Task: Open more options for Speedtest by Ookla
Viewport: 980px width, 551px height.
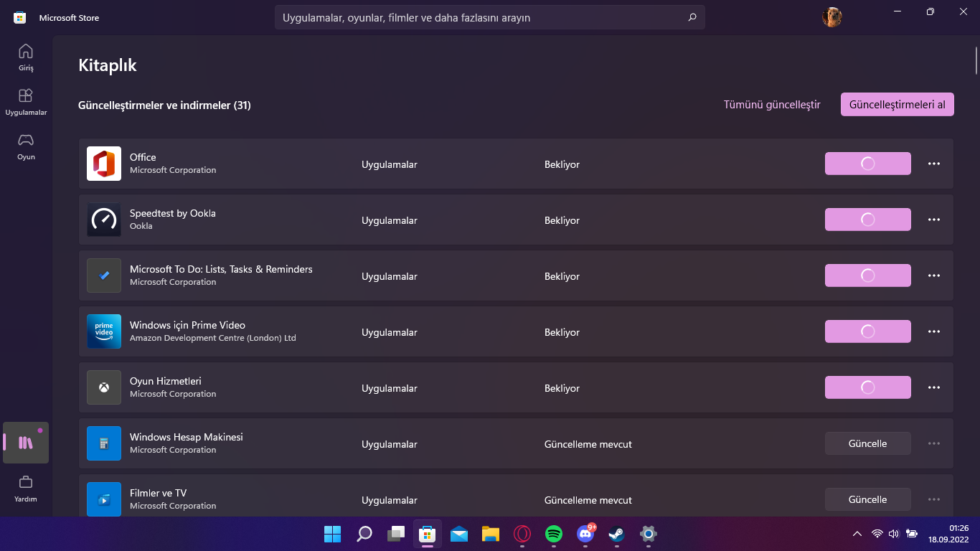Action: click(934, 220)
